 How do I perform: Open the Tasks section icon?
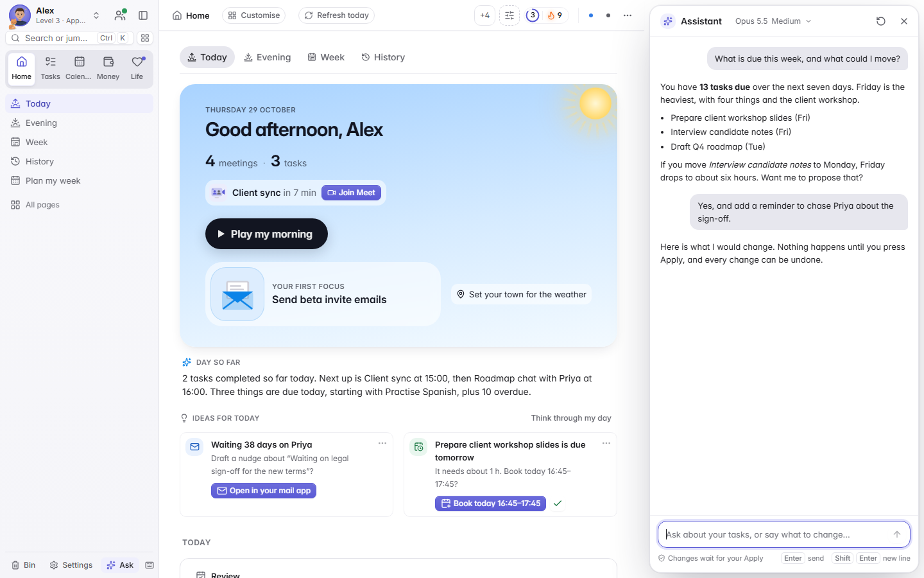pyautogui.click(x=50, y=68)
